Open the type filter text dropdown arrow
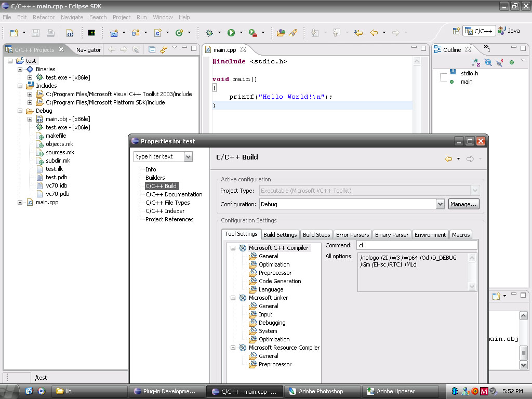 tap(188, 156)
